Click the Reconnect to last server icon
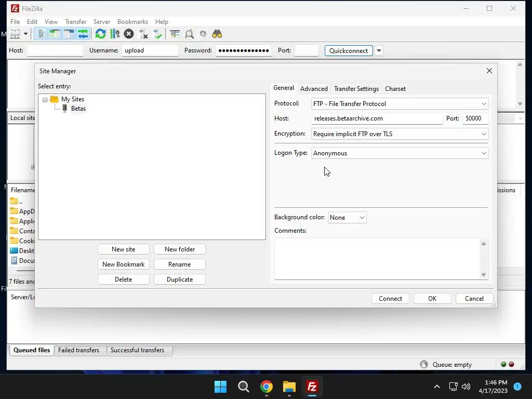The height and width of the screenshot is (399, 532). (x=157, y=34)
